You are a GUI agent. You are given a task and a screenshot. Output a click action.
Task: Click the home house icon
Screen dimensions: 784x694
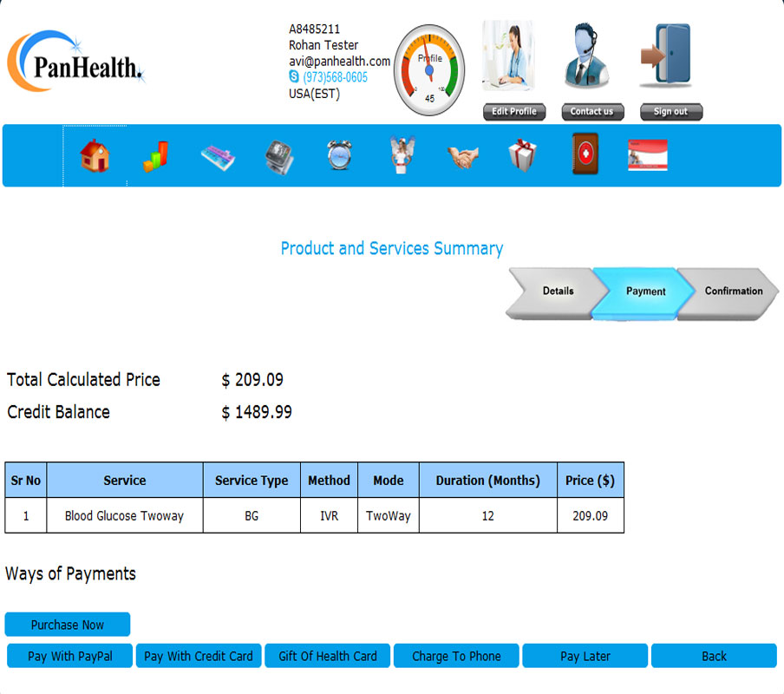(x=95, y=156)
